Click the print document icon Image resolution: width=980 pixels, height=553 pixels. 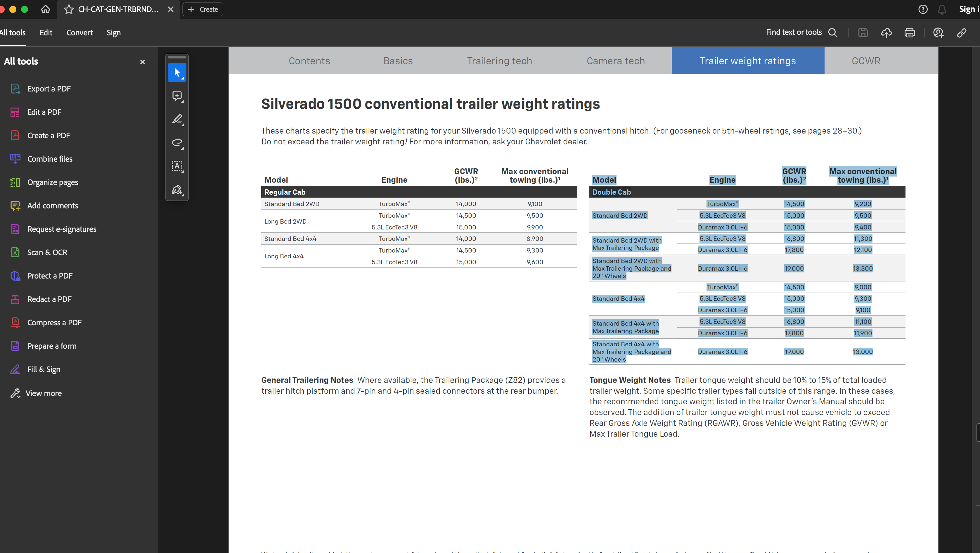(910, 33)
